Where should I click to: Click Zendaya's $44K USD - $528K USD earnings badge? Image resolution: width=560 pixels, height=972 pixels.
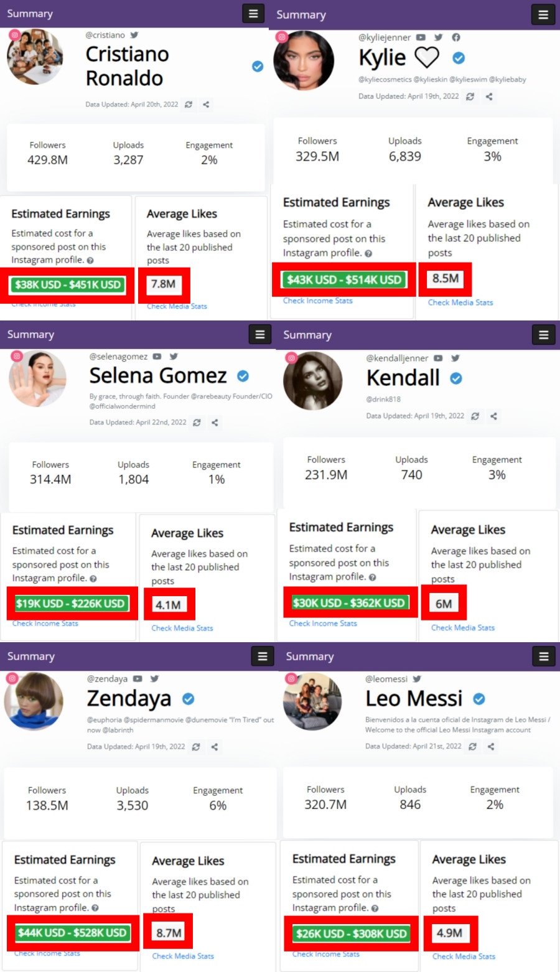72,933
